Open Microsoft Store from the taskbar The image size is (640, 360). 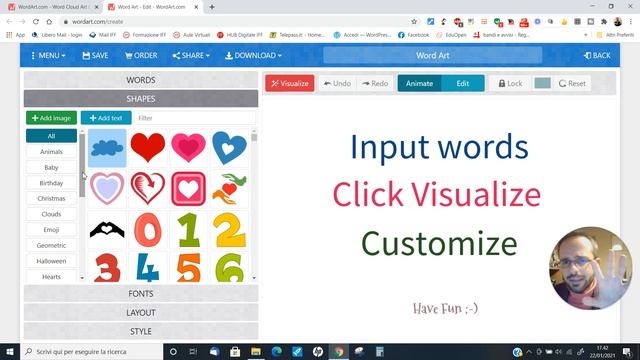[235, 351]
